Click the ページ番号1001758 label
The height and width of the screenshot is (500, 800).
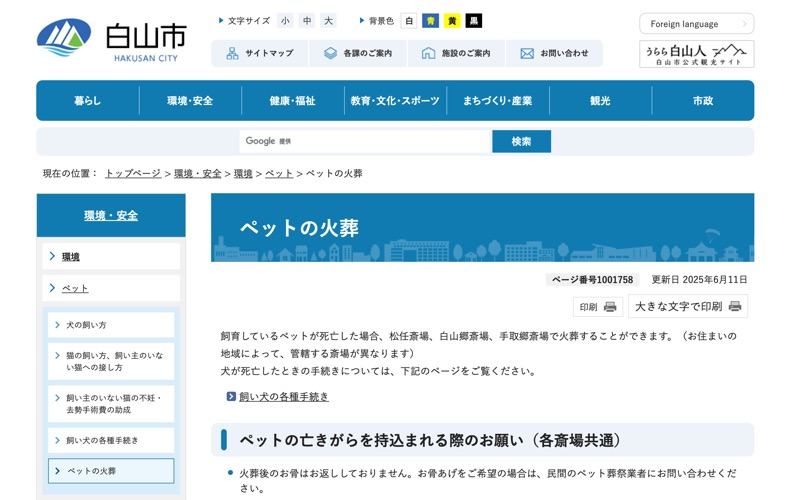pos(592,280)
